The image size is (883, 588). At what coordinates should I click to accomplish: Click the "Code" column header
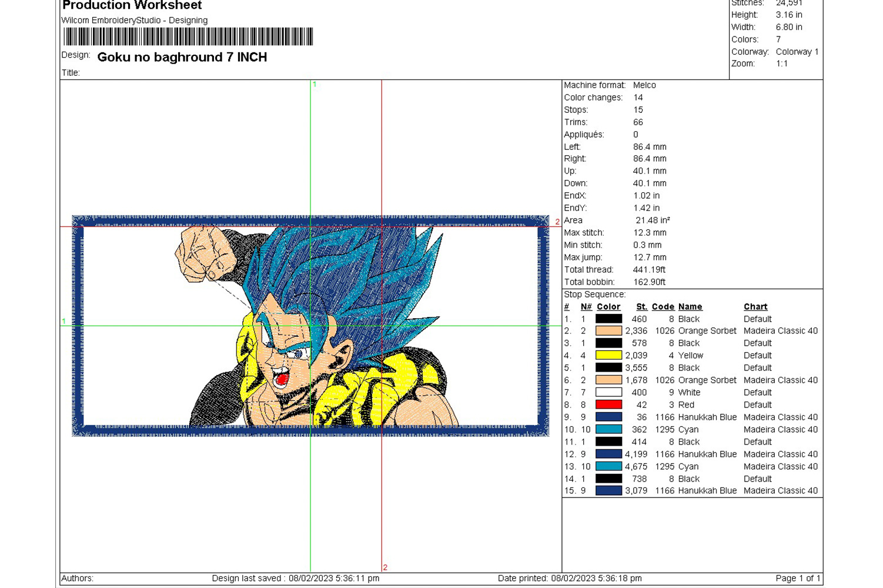(663, 307)
